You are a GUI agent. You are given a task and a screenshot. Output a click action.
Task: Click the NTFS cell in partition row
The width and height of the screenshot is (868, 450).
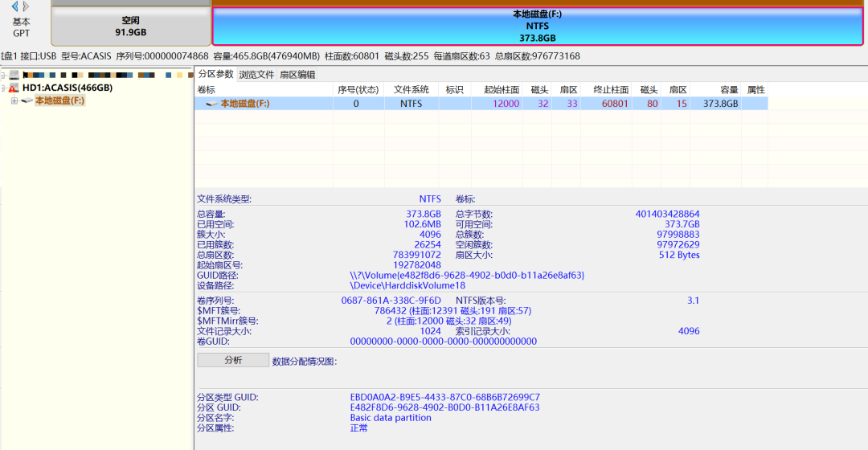(411, 104)
